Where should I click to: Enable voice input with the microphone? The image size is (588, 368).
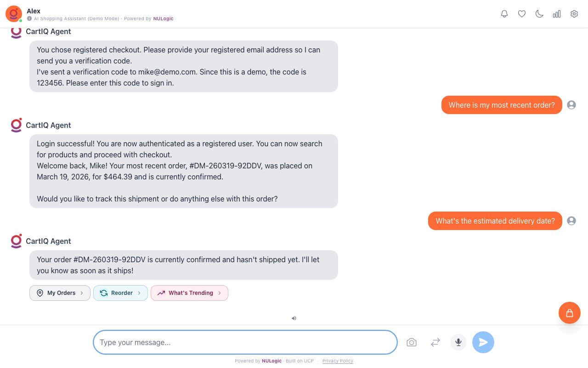pos(458,342)
